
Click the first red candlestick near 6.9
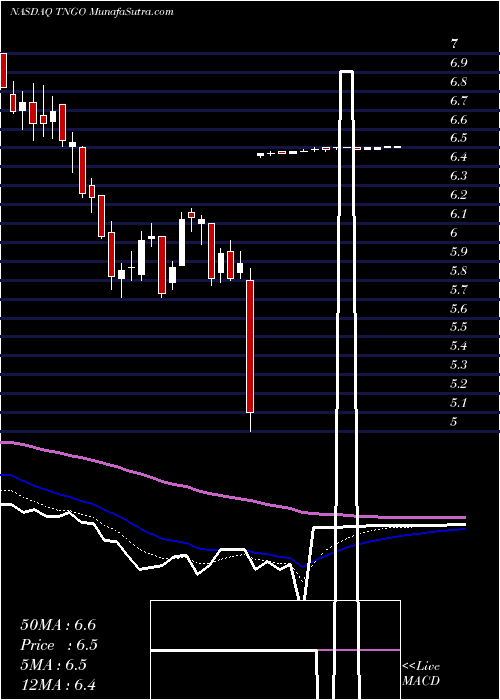point(4,70)
